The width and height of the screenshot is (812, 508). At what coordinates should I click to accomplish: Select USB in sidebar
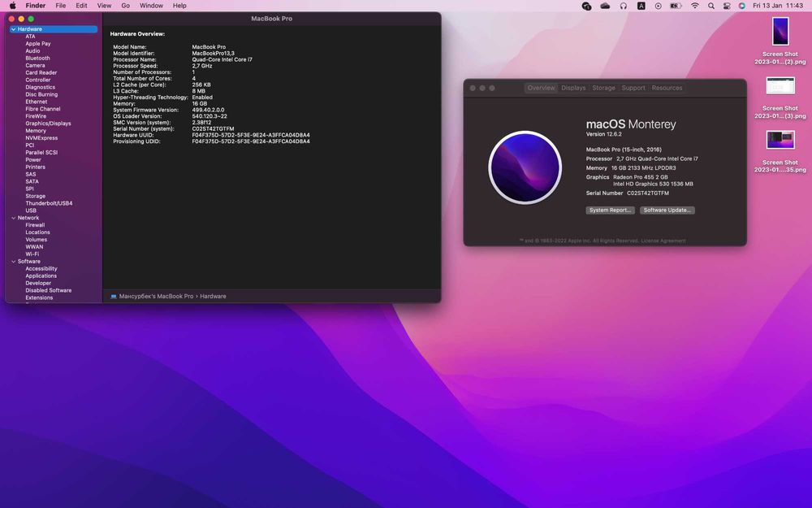(x=31, y=211)
